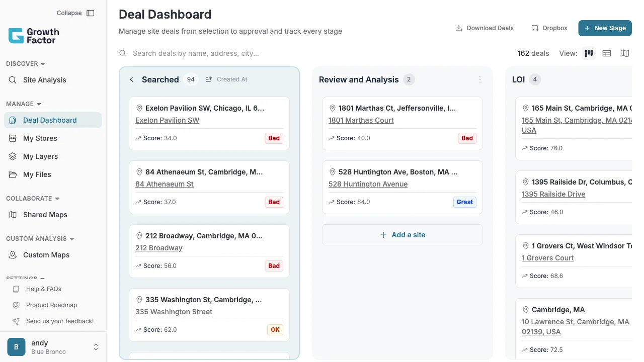
Task: Click the Collapse sidebar icon
Action: [91, 13]
